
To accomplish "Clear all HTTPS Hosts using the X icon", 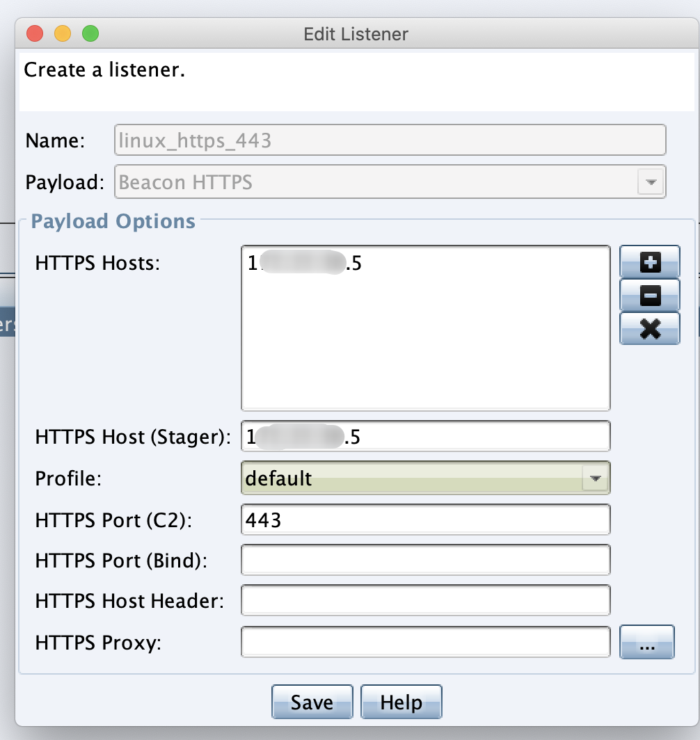I will pos(649,329).
